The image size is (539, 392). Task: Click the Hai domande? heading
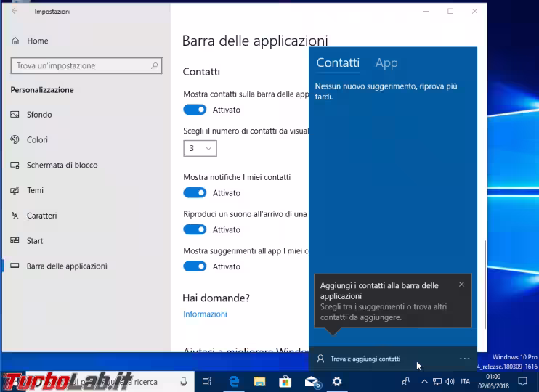216,298
